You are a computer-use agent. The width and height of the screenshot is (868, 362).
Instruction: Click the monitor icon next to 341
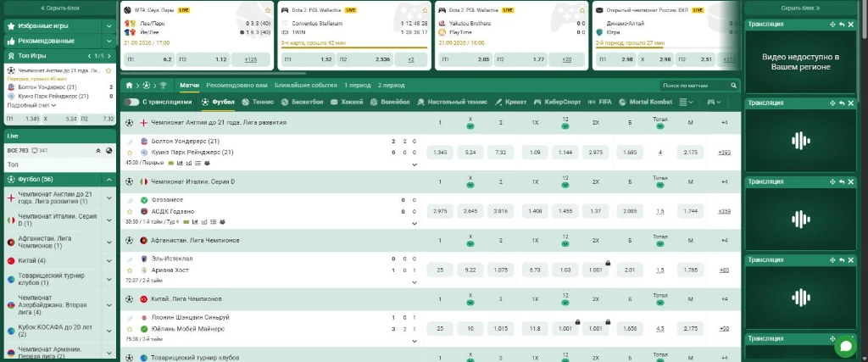[x=35, y=151]
